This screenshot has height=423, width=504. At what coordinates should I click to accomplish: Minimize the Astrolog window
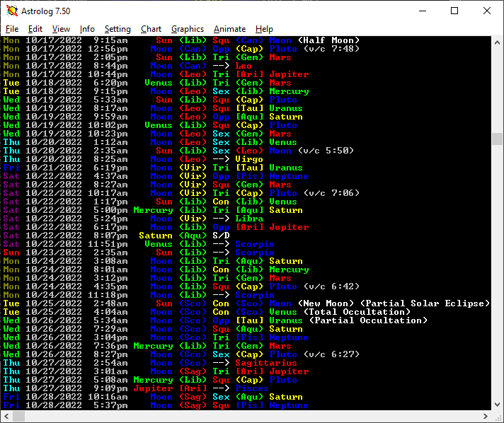(423, 11)
